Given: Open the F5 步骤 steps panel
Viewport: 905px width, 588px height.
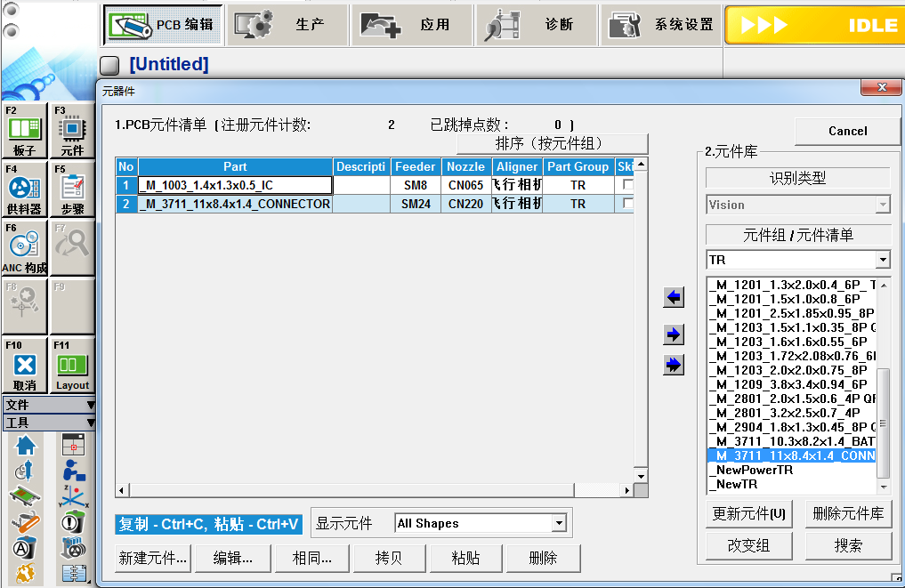Looking at the screenshot, I should point(72,189).
